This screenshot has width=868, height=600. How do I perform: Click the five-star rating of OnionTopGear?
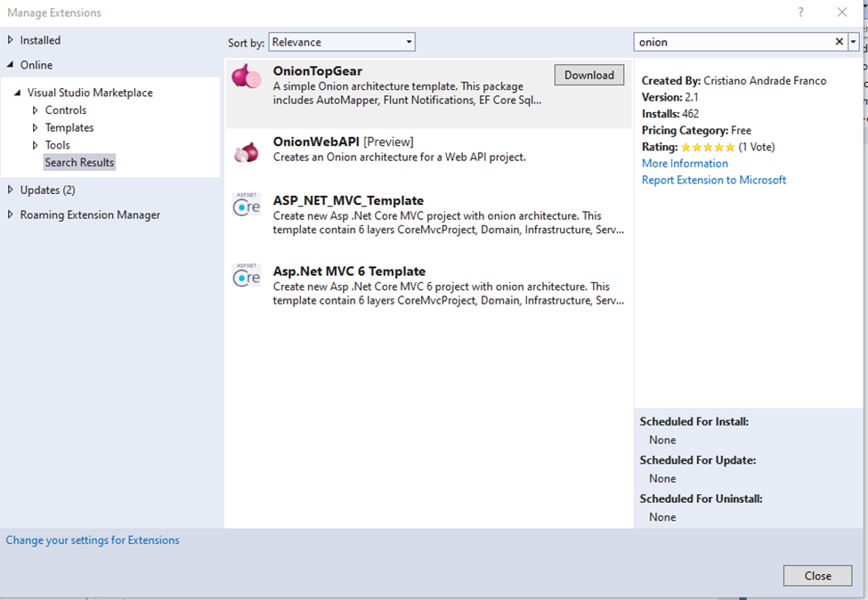708,147
